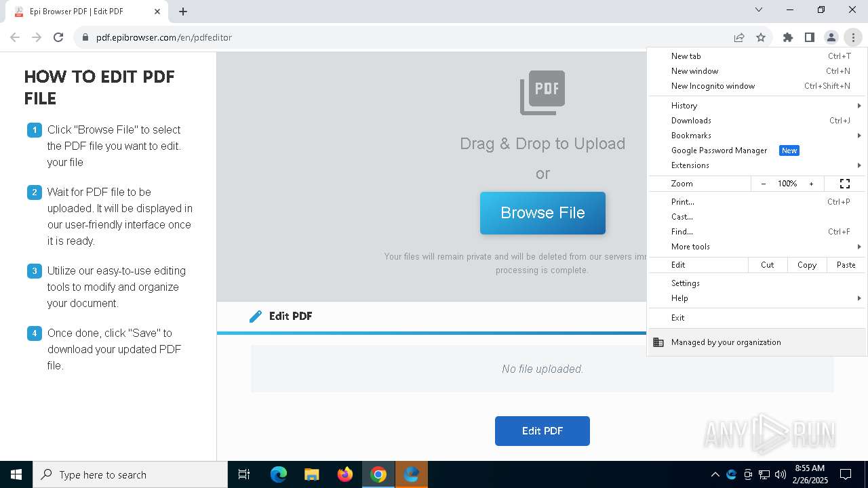Viewport: 868px width, 488px height.
Task: Click Managed by your organization
Action: [757, 342]
